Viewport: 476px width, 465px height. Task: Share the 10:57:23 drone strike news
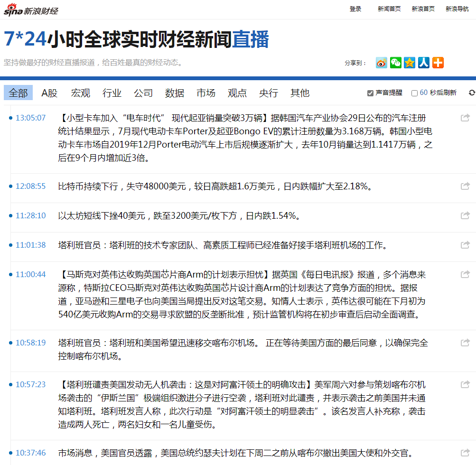click(x=465, y=384)
